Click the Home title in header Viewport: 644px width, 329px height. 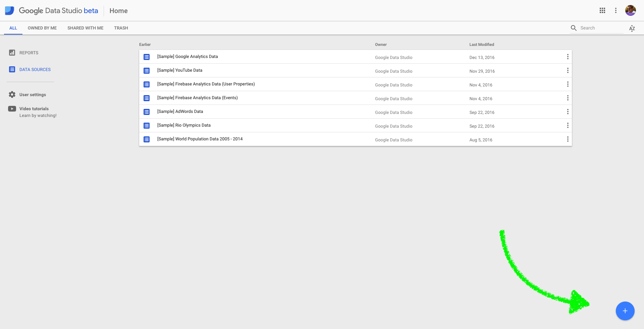click(118, 11)
